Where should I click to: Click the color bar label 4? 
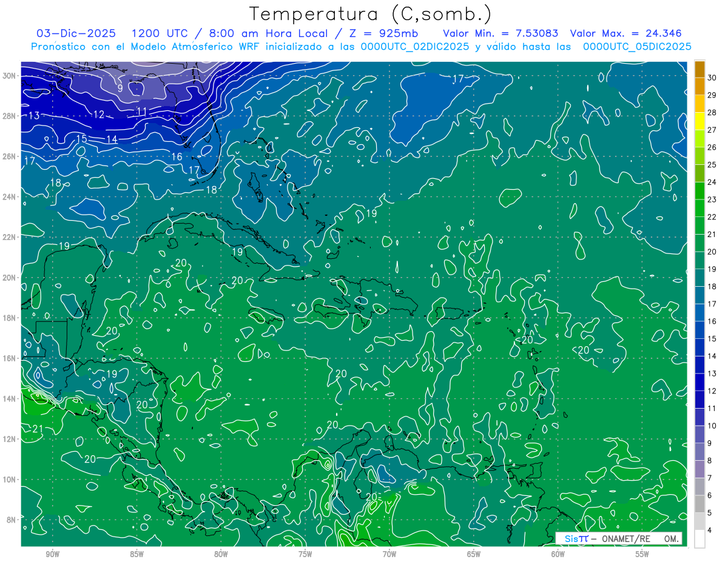point(710,530)
